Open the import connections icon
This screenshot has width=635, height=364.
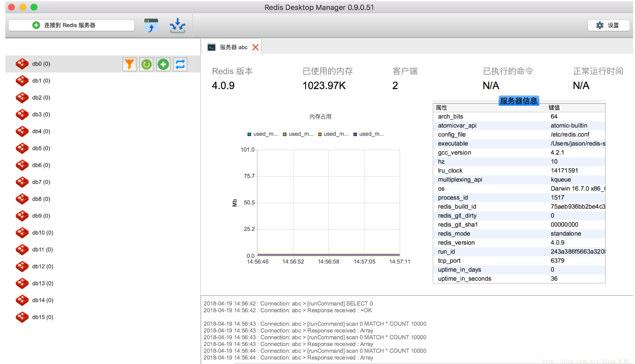click(x=151, y=26)
